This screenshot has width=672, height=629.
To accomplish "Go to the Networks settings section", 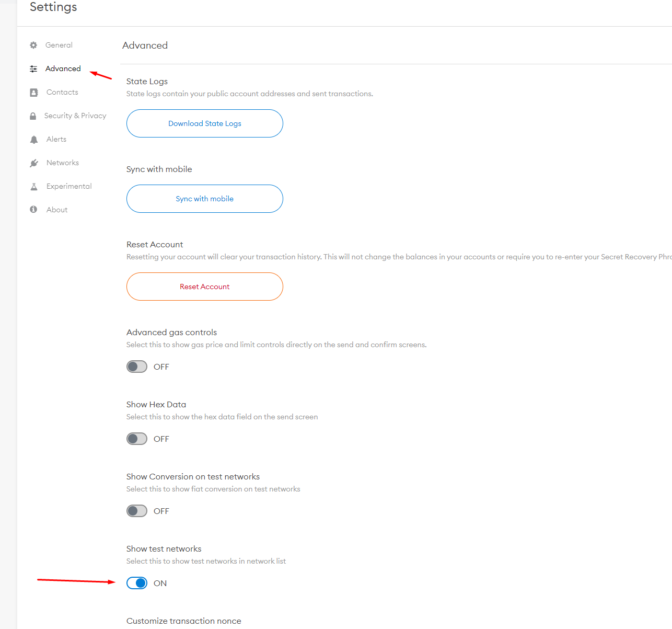I will [x=63, y=163].
